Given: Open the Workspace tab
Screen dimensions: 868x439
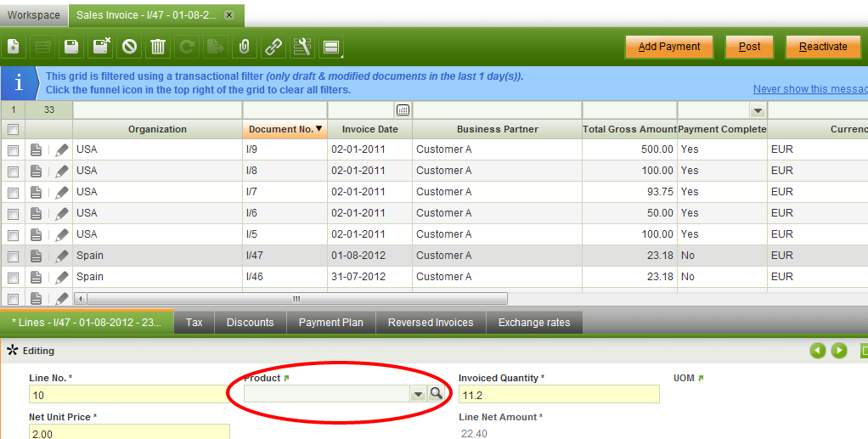Looking at the screenshot, I should click(x=34, y=15).
